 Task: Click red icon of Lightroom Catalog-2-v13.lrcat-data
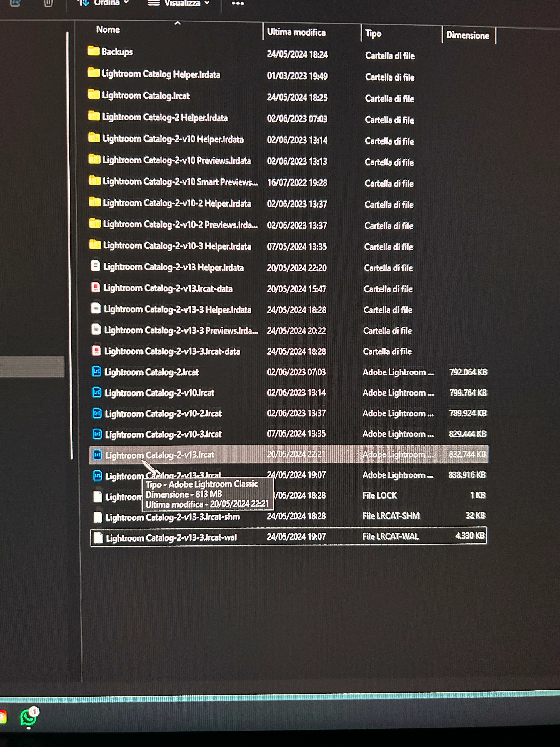(x=96, y=287)
